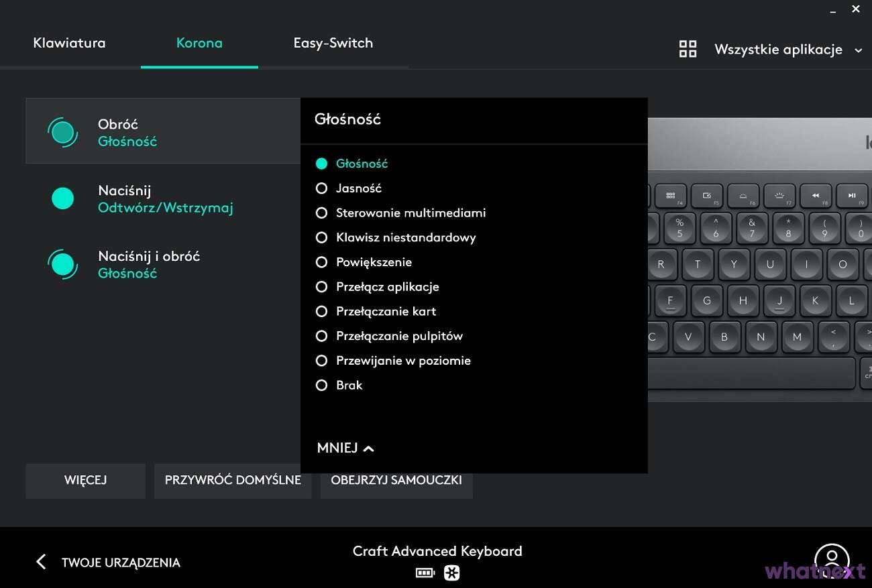Screen dimensions: 872x588
Task: Click the back chevron beside TWOJE URZĄDZENIA
Action: click(40, 562)
